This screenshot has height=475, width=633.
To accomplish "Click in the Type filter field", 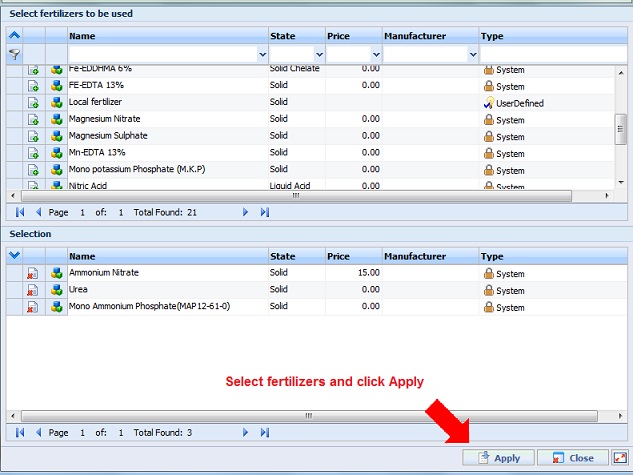I will (x=554, y=54).
